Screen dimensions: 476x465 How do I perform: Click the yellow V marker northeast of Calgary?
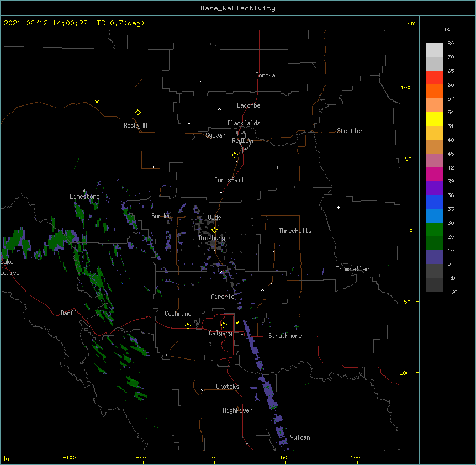click(x=237, y=323)
